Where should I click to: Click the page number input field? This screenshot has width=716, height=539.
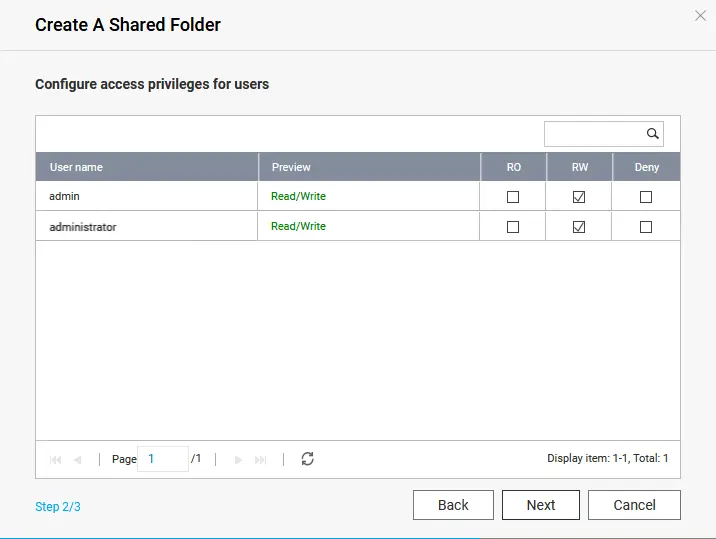tap(163, 459)
